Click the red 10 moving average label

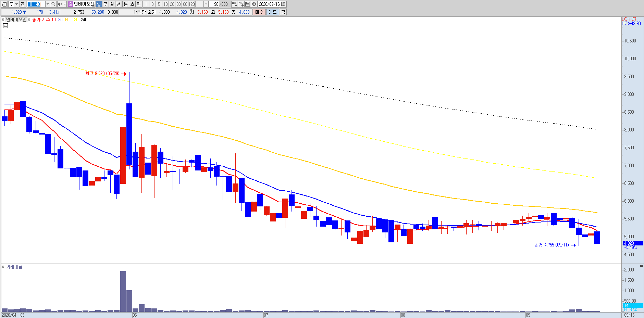(54, 20)
